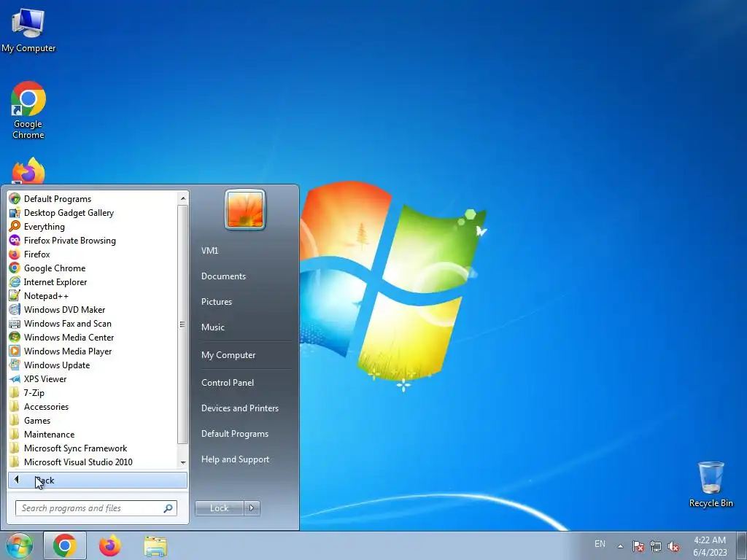
Task: Launch Windows Media Center
Action: pyautogui.click(x=93, y=337)
